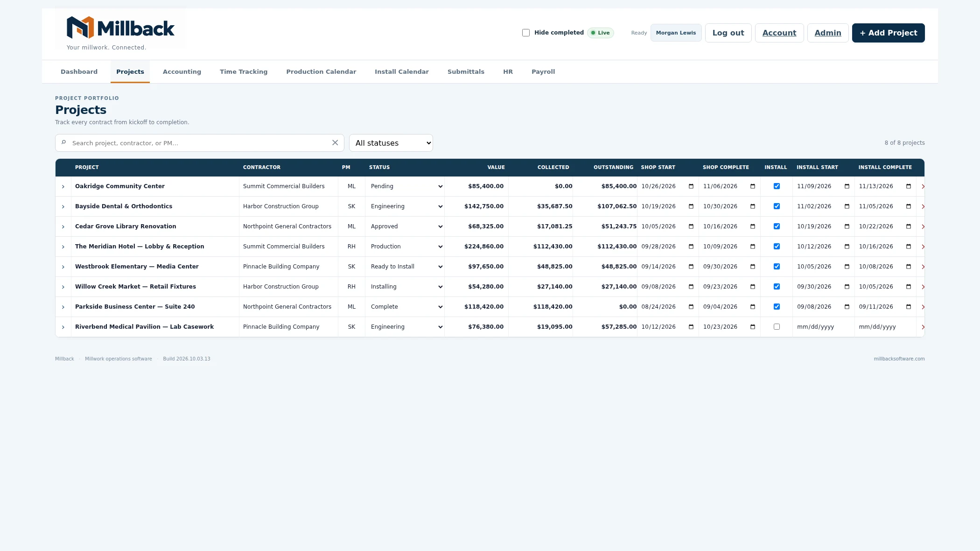This screenshot has width=980, height=551.
Task: Expand the Parkside Business Center row
Action: (x=63, y=307)
